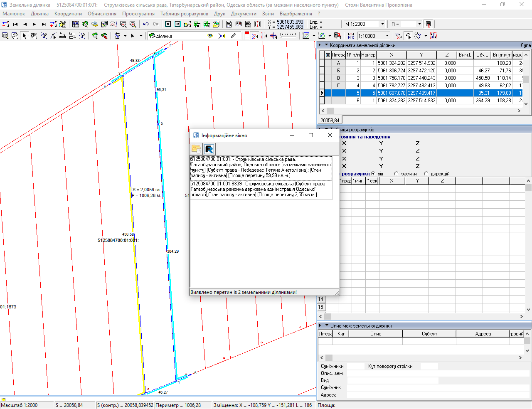Select the 'засічки' radio button
This screenshot has width=532, height=409.
click(x=396, y=174)
